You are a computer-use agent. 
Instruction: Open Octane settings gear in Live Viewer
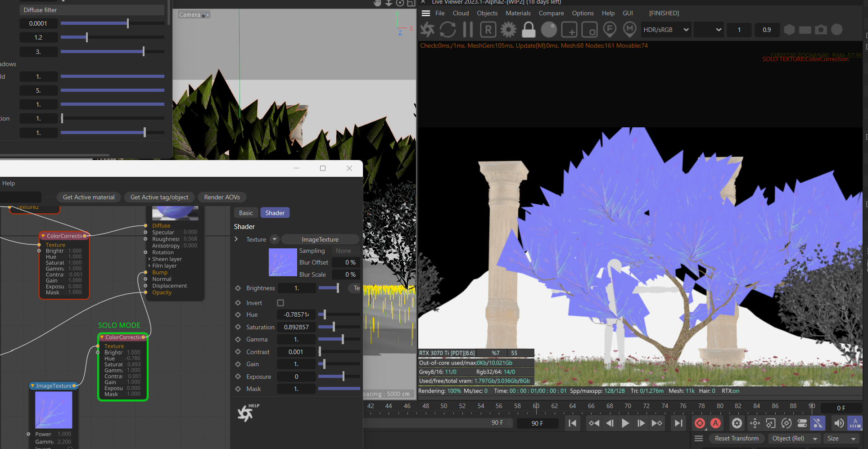pos(508,30)
